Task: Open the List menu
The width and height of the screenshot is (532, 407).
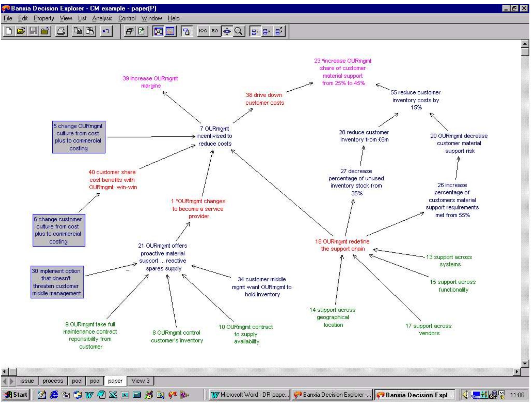Action: coord(82,18)
